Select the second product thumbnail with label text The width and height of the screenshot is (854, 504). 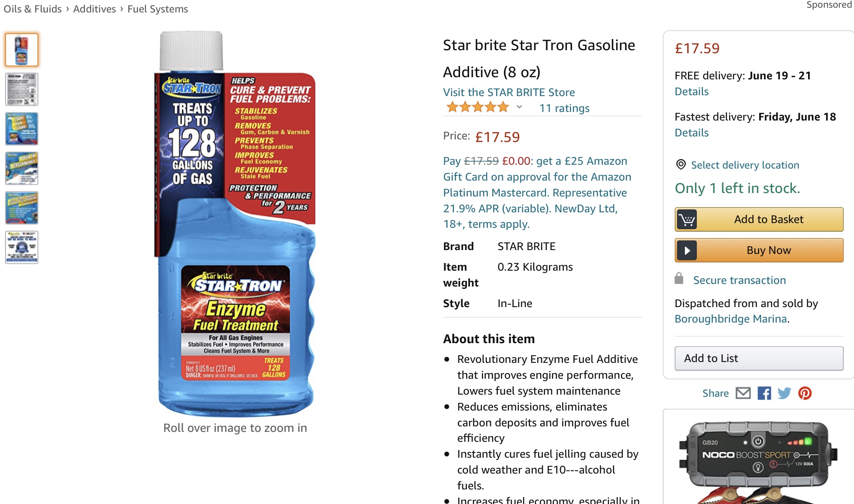21,89
